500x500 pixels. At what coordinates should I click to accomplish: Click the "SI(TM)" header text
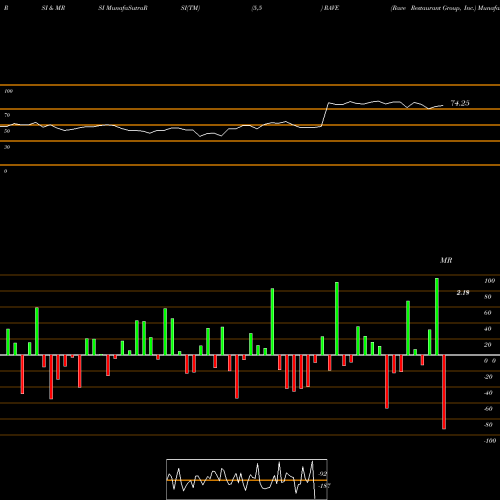pos(190,8)
